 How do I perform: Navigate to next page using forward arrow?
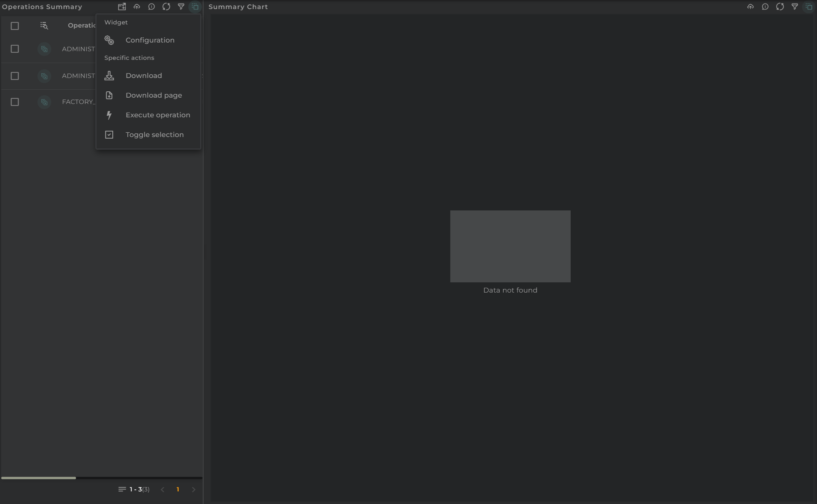coord(194,489)
